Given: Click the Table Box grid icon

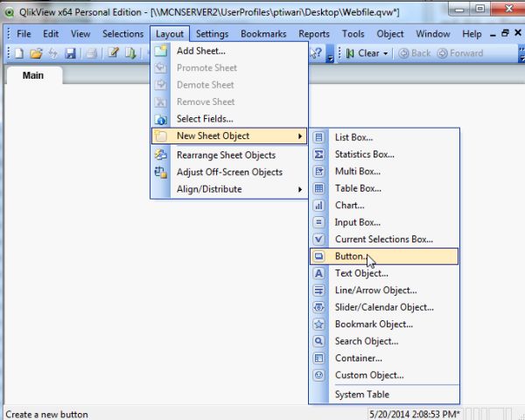Looking at the screenshot, I should pyautogui.click(x=318, y=188).
